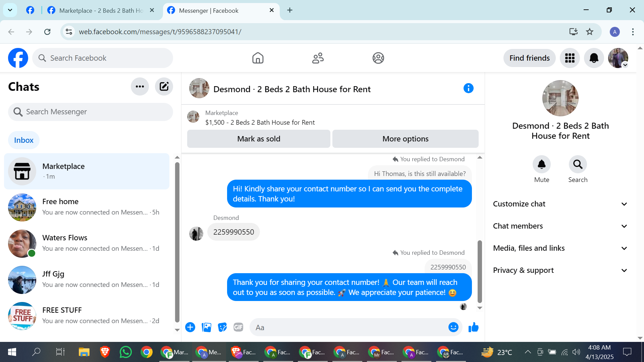This screenshot has height=362, width=644.
Task: Go back to the previous page
Action: click(x=11, y=32)
